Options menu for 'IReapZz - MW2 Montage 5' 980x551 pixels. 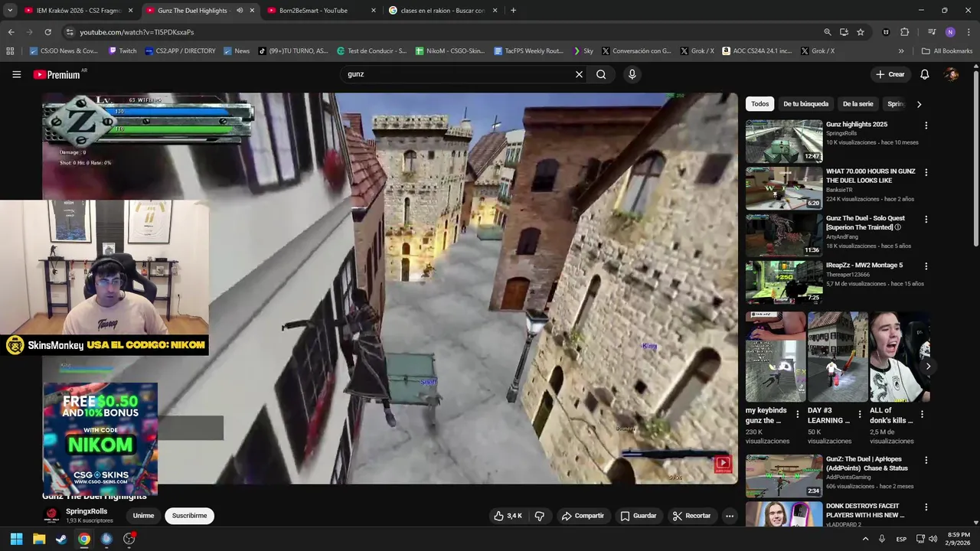pyautogui.click(x=926, y=266)
